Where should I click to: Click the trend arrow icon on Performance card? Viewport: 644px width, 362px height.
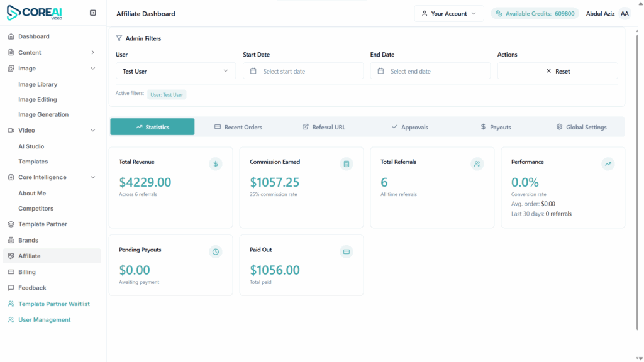608,164
